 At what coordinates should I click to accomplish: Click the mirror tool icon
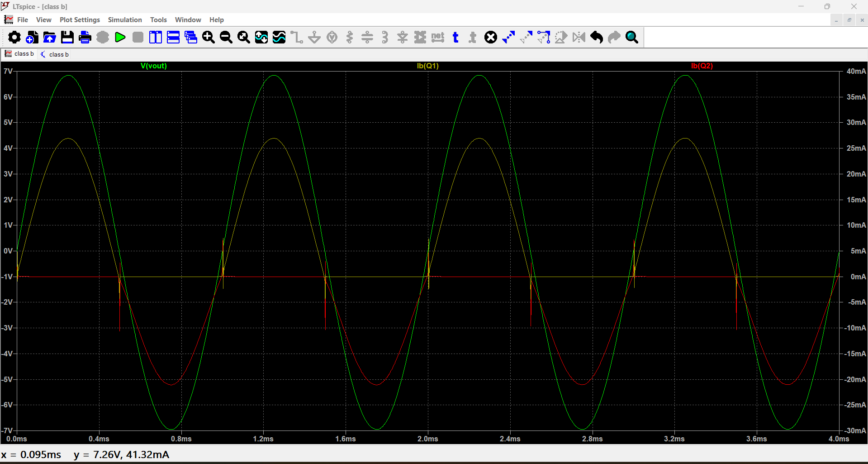pos(579,37)
